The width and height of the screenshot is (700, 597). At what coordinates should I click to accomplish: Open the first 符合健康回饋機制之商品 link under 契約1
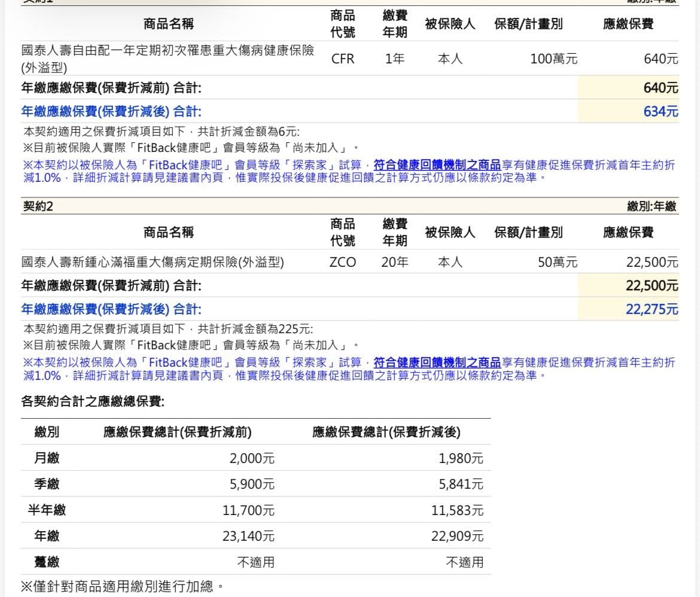pos(437,165)
